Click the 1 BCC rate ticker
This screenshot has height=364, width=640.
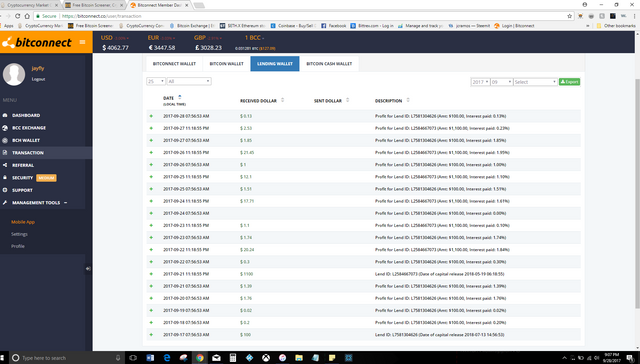click(x=255, y=42)
